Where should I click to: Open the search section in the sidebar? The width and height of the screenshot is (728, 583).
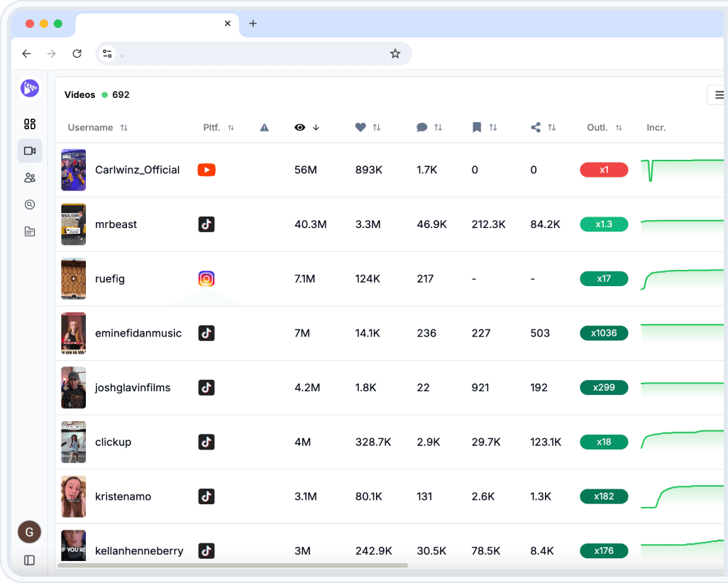(x=29, y=205)
